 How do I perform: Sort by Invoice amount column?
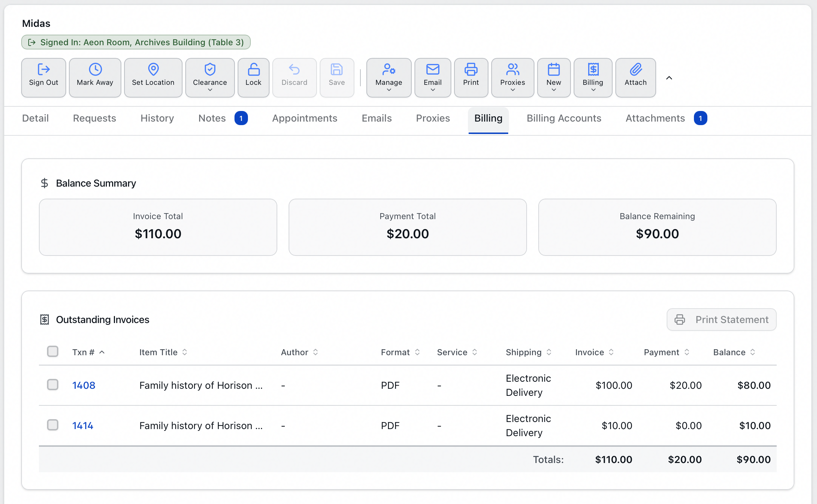point(595,352)
